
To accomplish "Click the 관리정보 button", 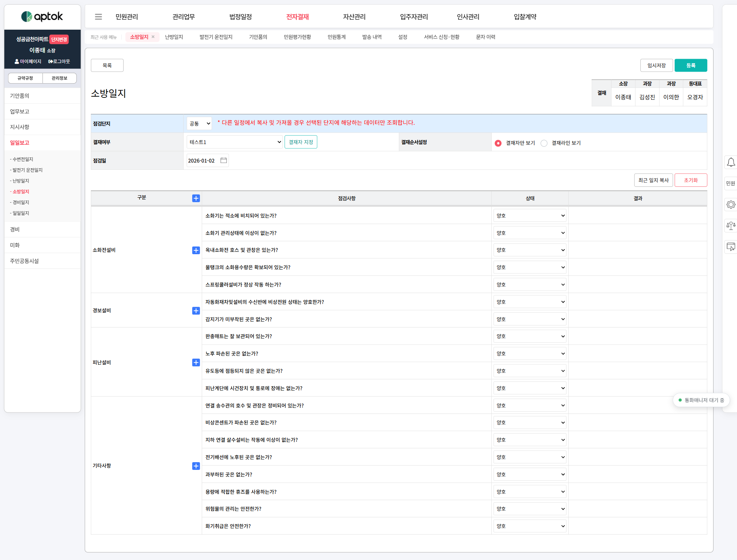I will (59, 78).
